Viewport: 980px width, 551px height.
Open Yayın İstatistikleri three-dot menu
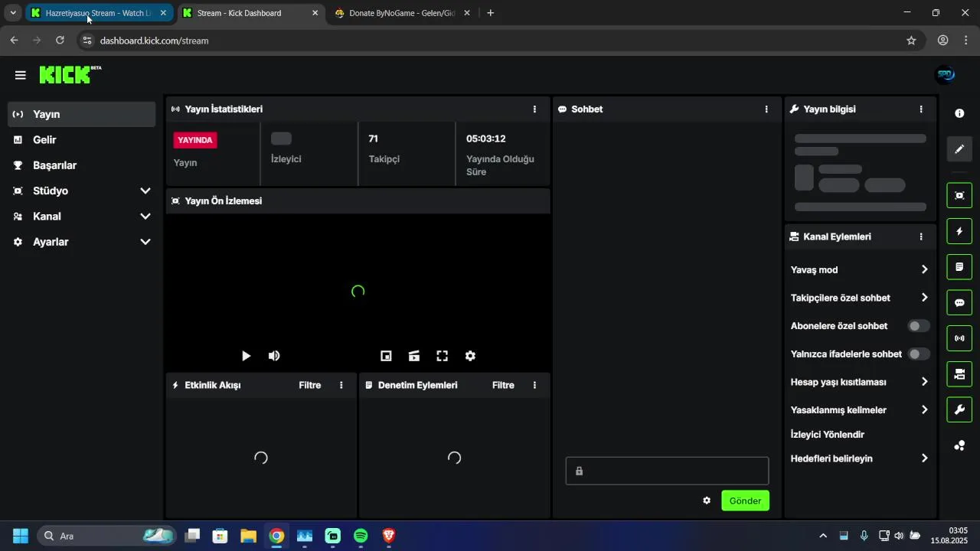tap(534, 109)
